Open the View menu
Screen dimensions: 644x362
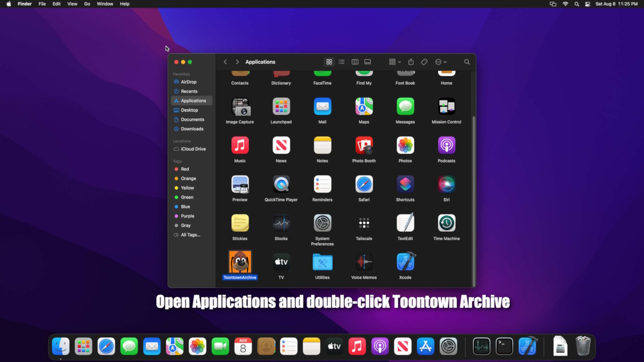pyautogui.click(x=72, y=4)
